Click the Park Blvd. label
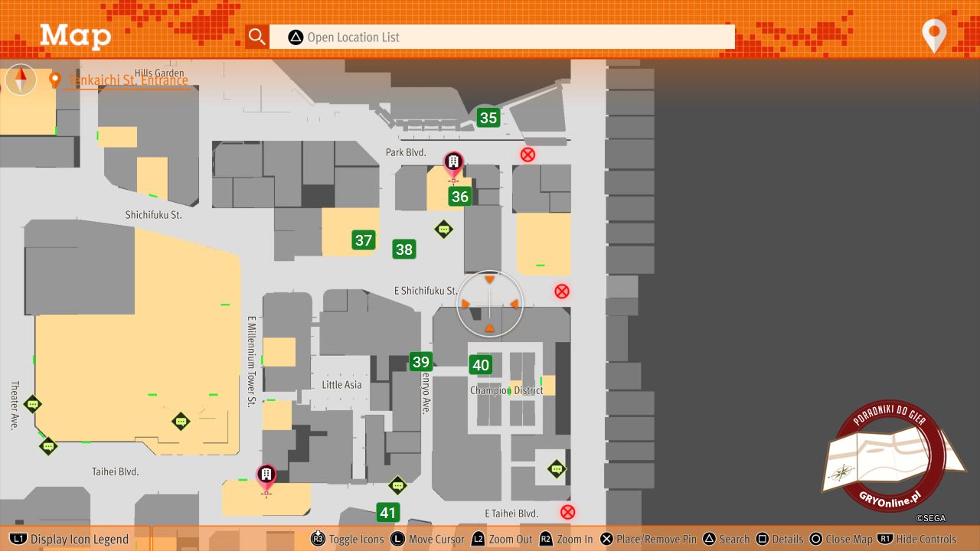 tap(406, 152)
